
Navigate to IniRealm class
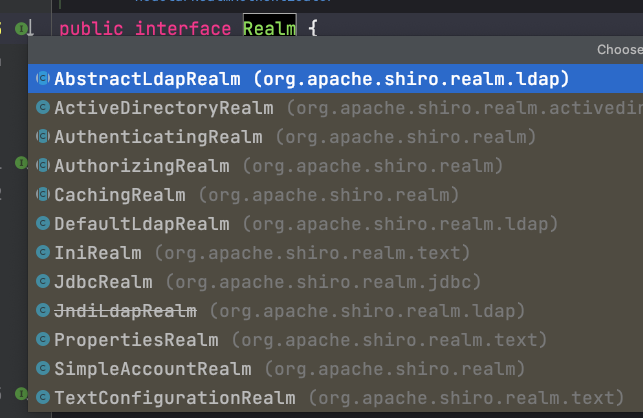click(335, 253)
